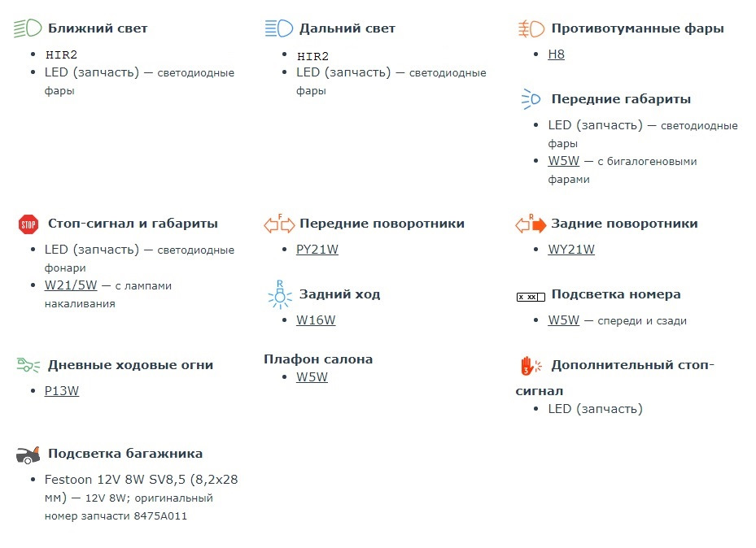Open the W21/5W bulb link
The image size is (756, 548).
(71, 285)
